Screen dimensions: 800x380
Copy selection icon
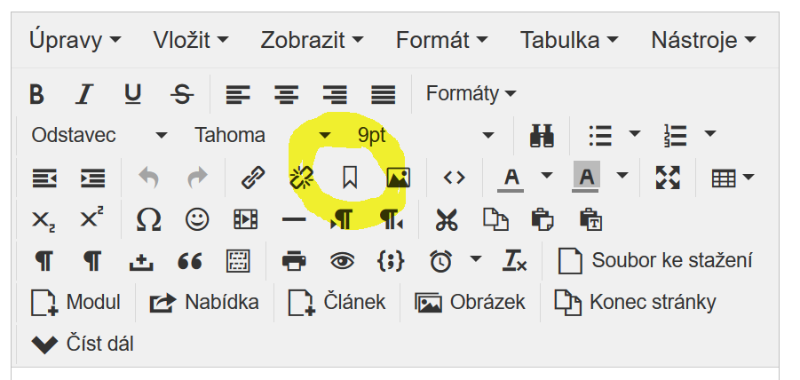coord(495,220)
